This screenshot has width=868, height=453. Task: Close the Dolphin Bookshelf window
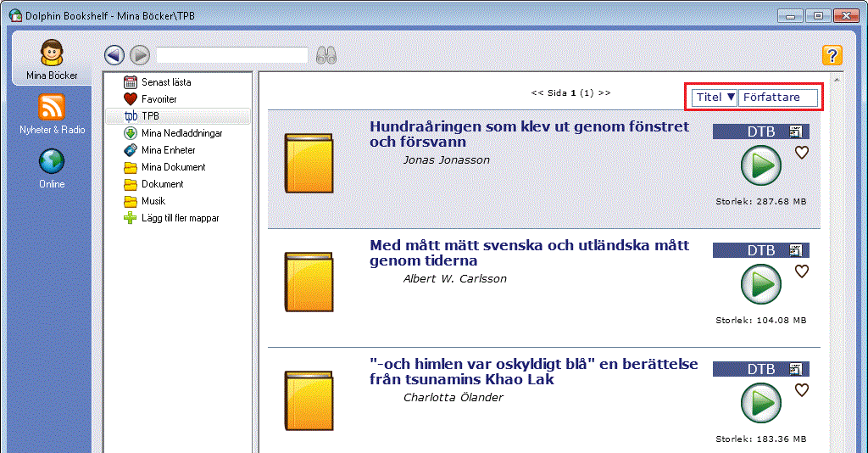(x=846, y=16)
